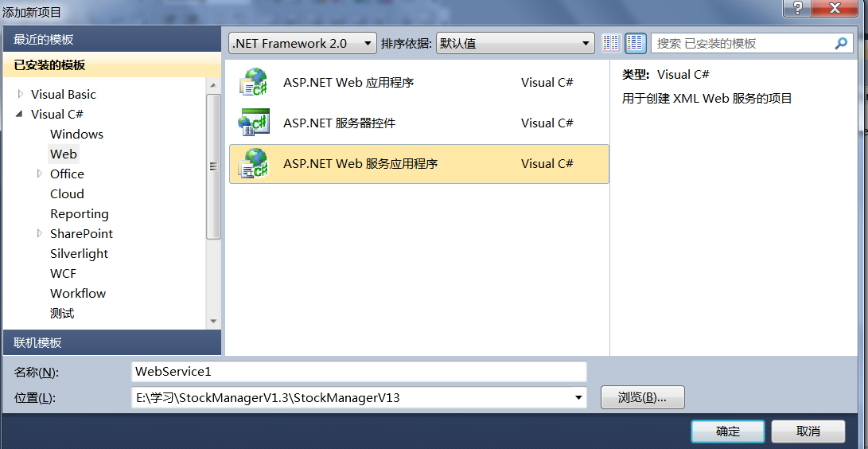Select the Silverlight tree item
Image resolution: width=868 pixels, height=449 pixels.
pos(79,254)
